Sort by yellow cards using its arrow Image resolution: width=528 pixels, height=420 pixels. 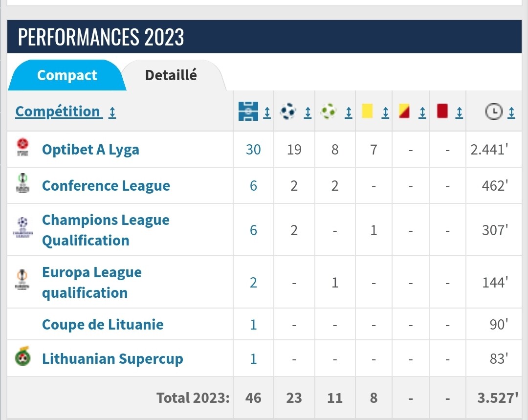[x=386, y=112]
